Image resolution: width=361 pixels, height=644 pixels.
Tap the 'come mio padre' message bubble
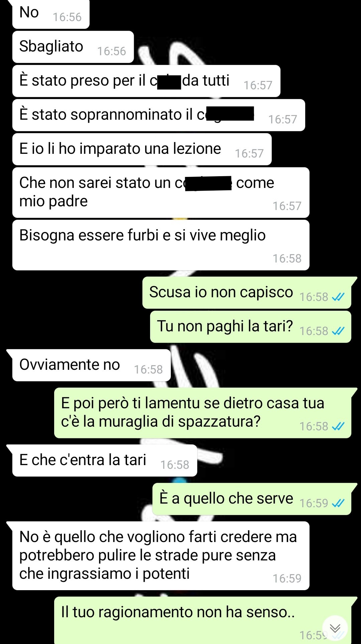tap(161, 193)
